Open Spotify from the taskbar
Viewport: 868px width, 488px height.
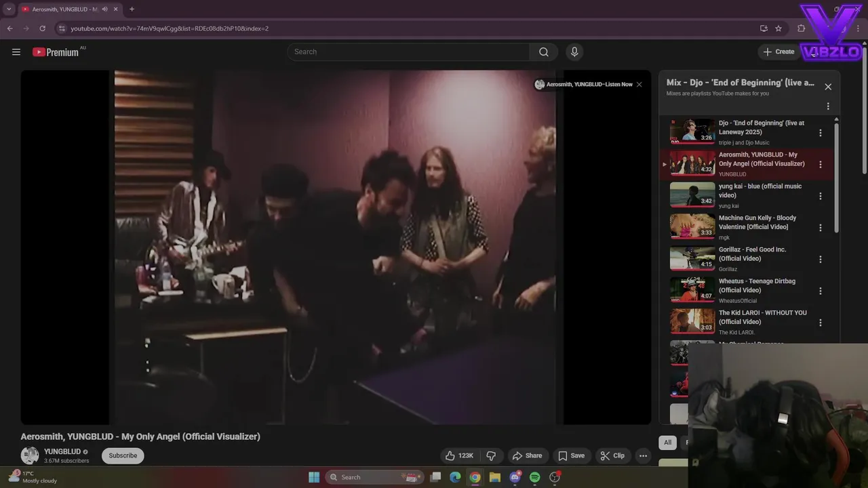tap(534, 477)
